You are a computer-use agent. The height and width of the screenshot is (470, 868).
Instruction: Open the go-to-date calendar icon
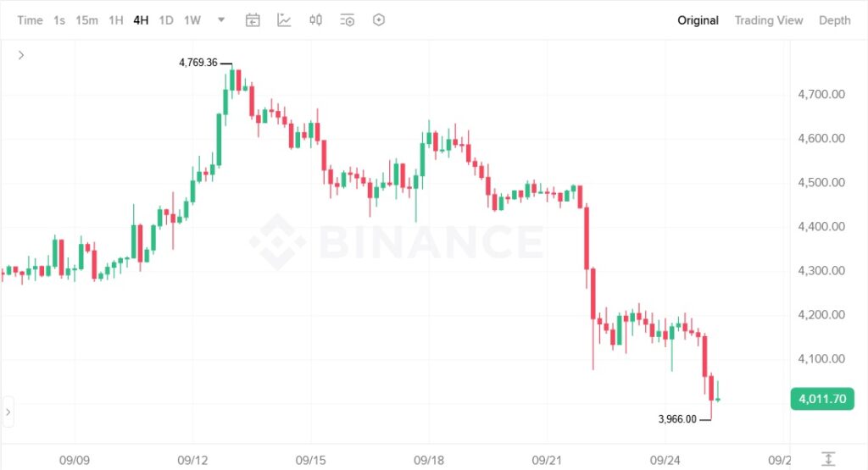pos(253,20)
